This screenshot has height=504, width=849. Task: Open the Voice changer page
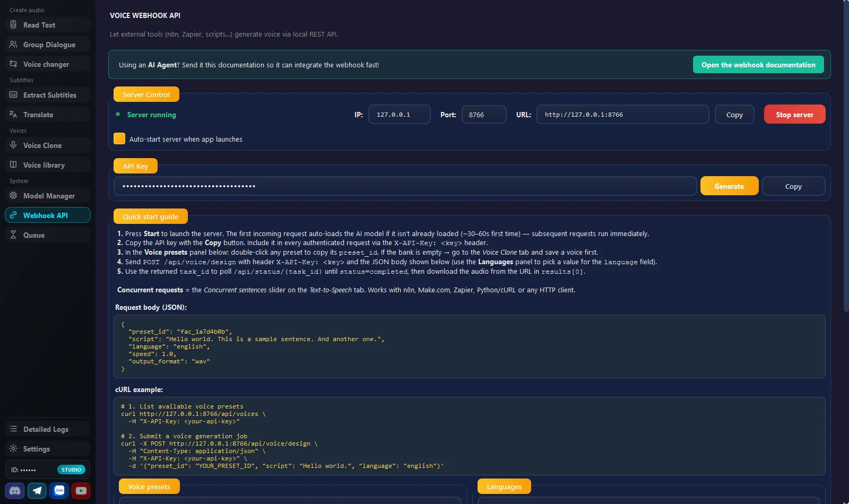48,64
